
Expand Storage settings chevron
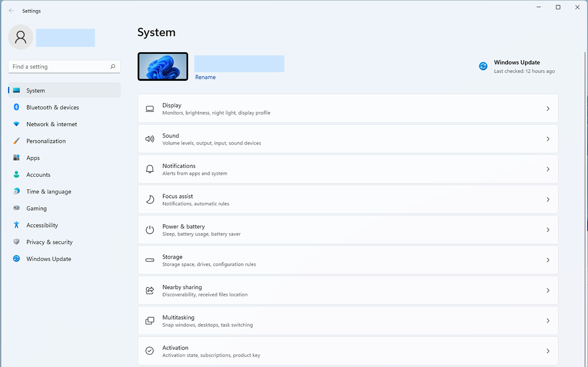548,260
